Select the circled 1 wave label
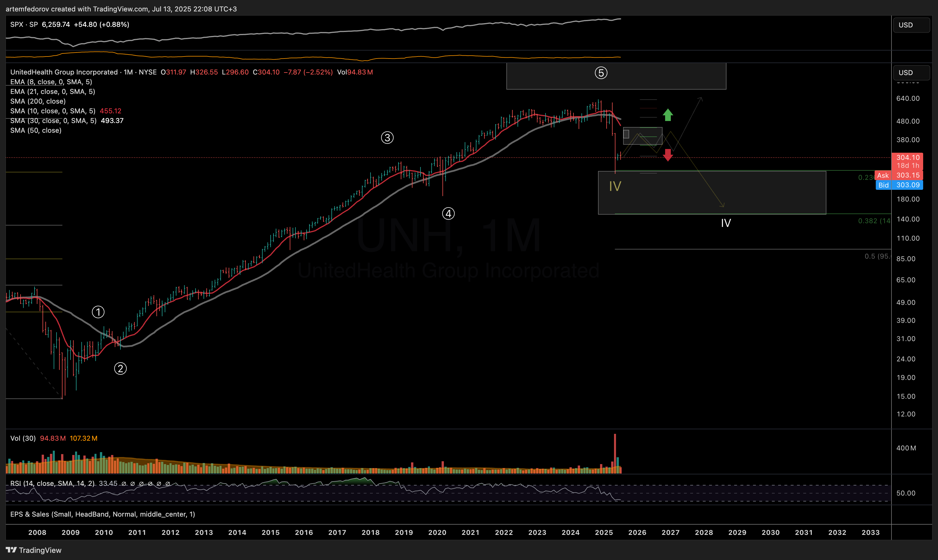The image size is (938, 560). click(x=98, y=312)
